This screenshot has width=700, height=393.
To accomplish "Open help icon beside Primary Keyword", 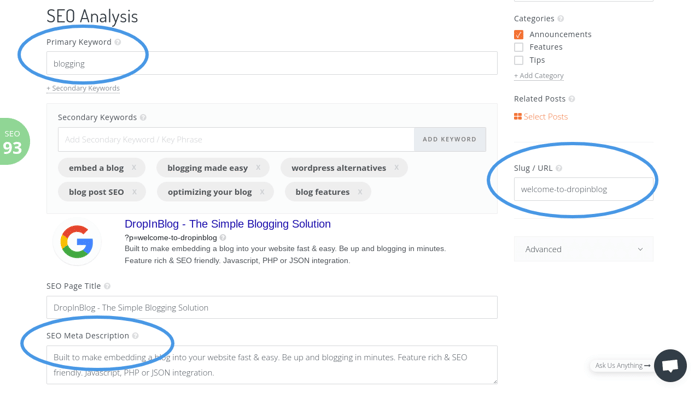I will point(117,42).
